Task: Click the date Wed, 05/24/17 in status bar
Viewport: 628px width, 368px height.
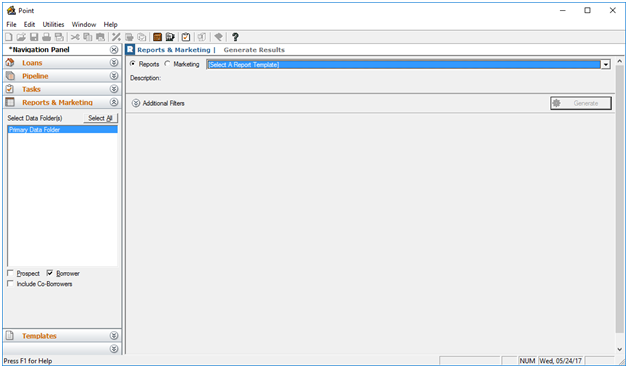Action: (561, 361)
